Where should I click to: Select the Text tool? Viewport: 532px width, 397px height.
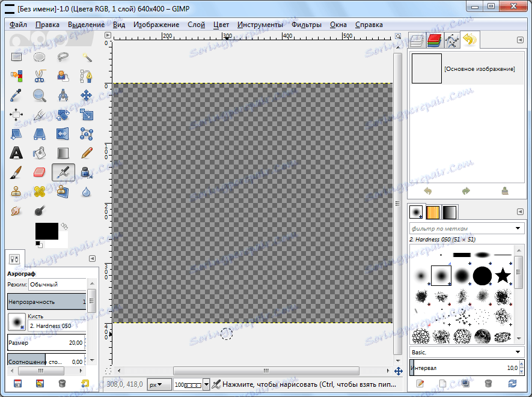tap(16, 153)
